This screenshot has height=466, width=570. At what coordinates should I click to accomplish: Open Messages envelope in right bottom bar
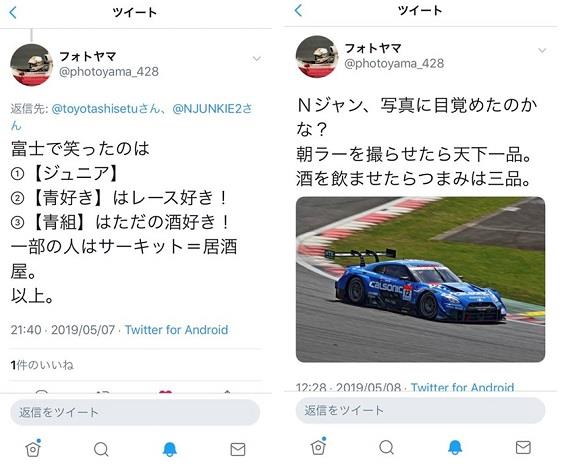(x=523, y=447)
